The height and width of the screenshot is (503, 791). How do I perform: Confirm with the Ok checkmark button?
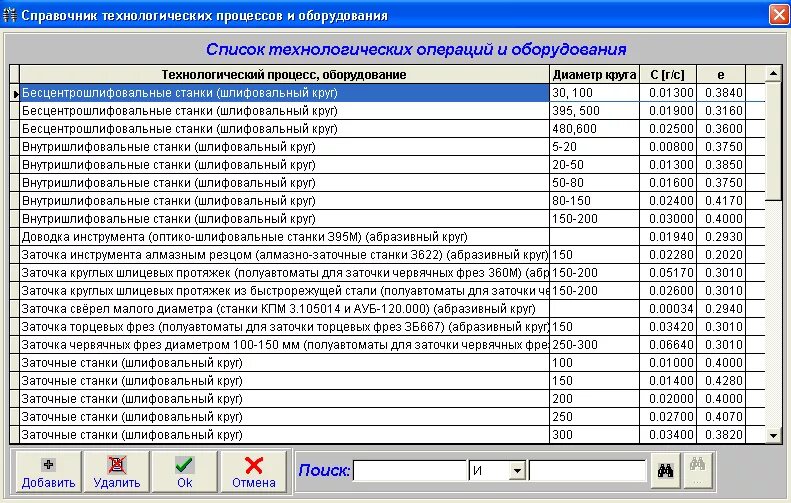tap(185, 472)
